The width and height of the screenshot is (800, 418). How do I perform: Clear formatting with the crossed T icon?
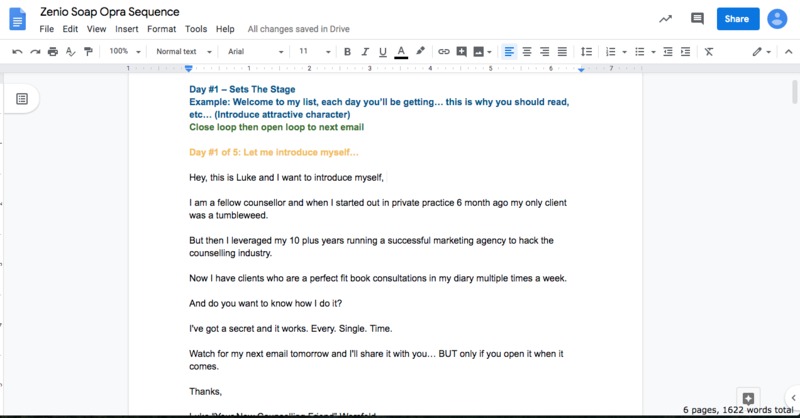pyautogui.click(x=709, y=52)
